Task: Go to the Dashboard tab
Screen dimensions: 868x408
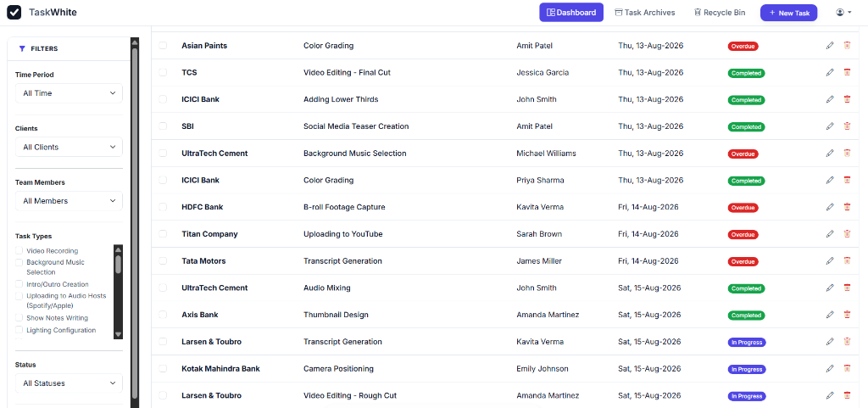Action: click(x=571, y=12)
